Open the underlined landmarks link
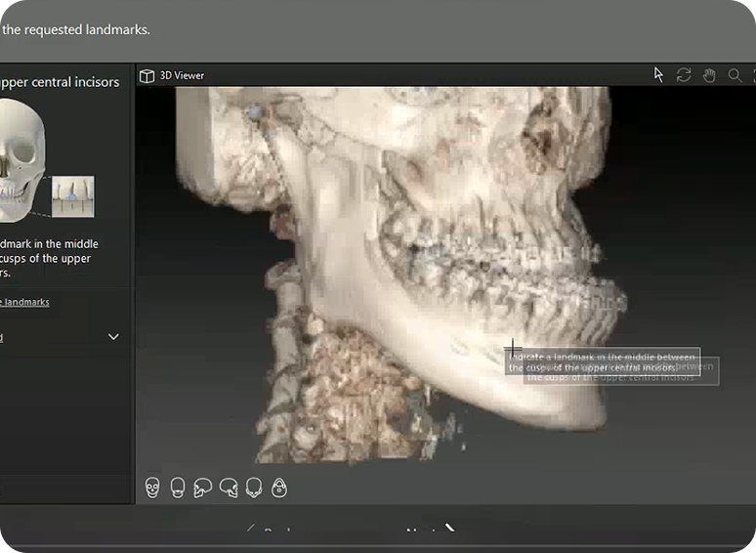This screenshot has height=553, width=756. coord(25,302)
